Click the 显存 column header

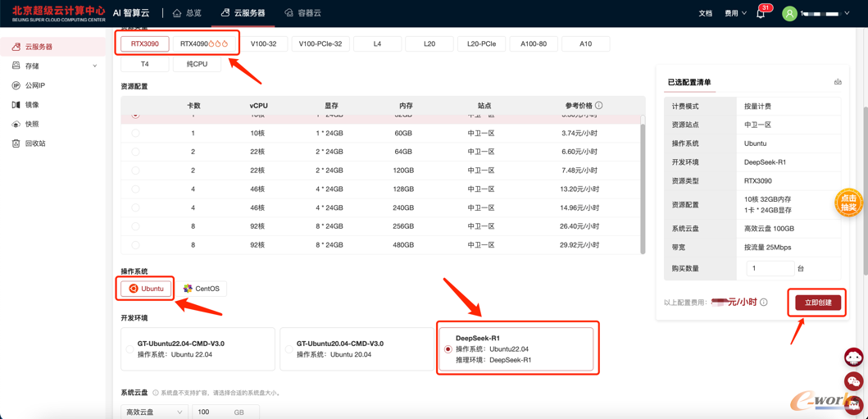click(x=332, y=105)
